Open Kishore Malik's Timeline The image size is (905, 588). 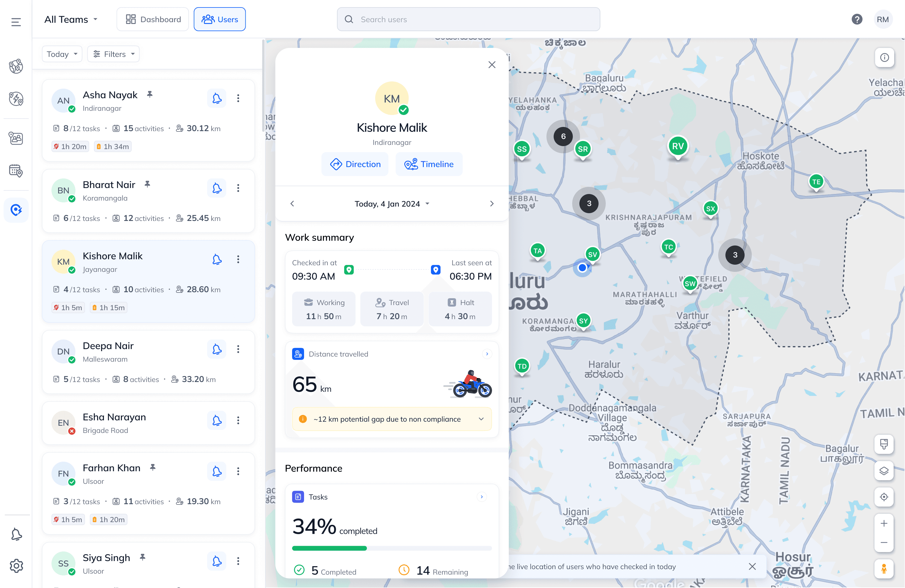(429, 164)
